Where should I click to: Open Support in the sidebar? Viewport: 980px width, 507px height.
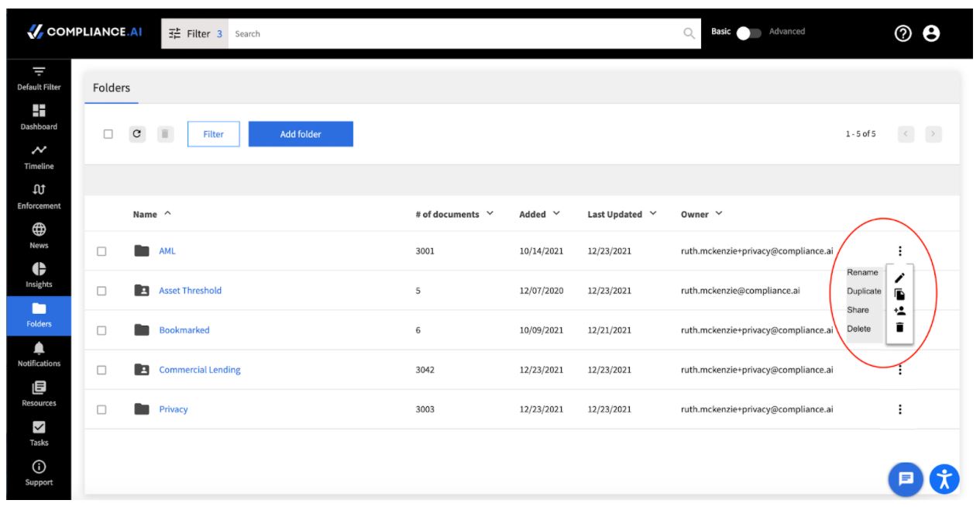(39, 473)
